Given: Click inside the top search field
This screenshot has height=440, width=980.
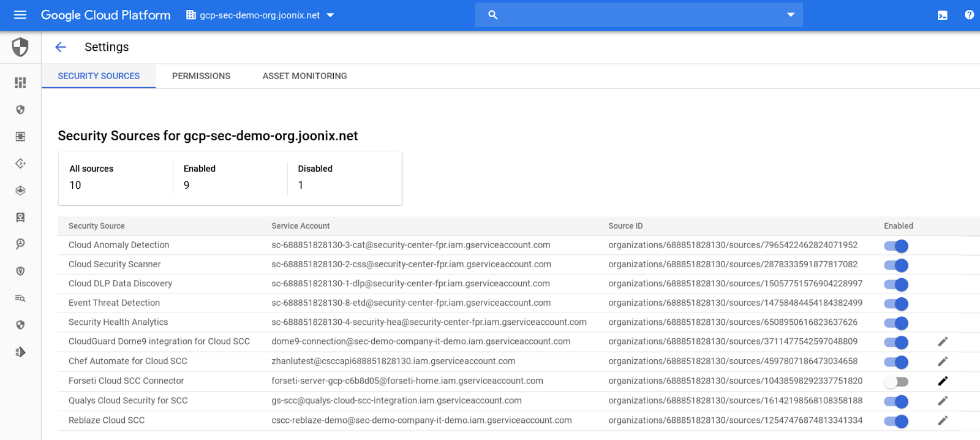Looking at the screenshot, I should [x=639, y=15].
